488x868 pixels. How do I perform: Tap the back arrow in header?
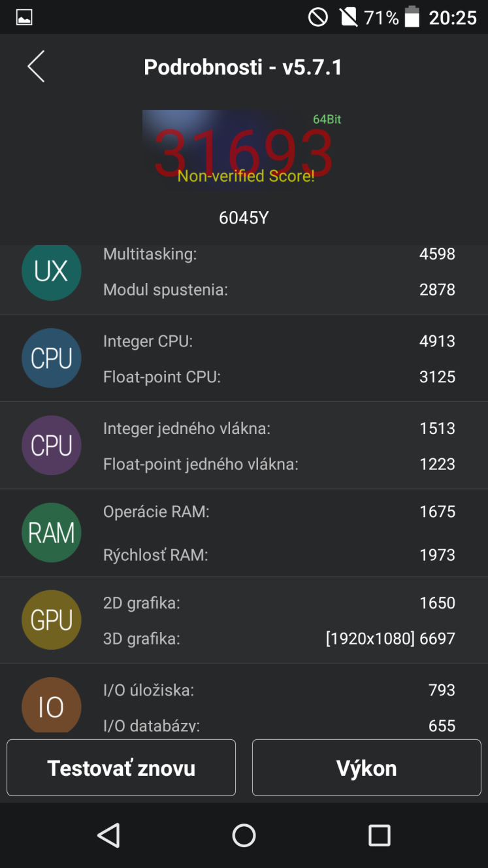[x=36, y=67]
